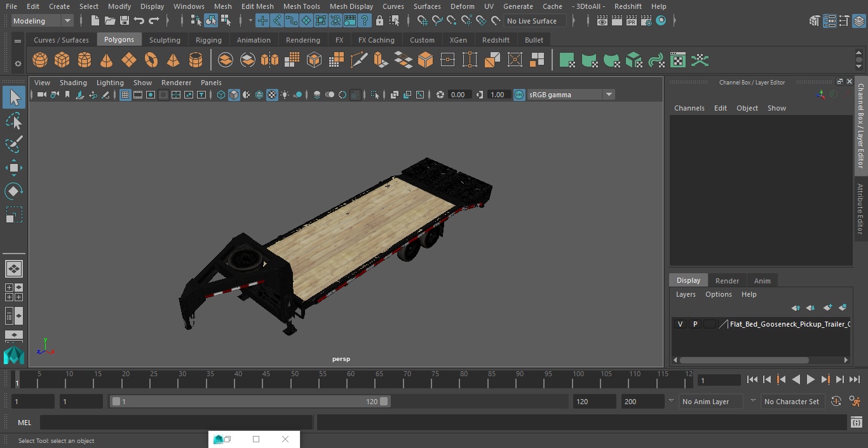Open the Modeling menu set dropdown
Viewport: 868px width, 448px height.
pos(43,21)
